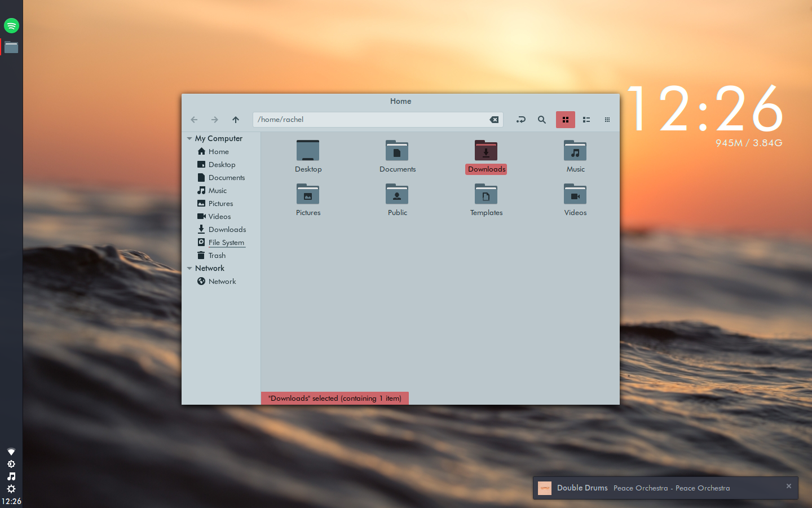812x508 pixels.
Task: Select the Templates folder icon
Action: point(486,194)
